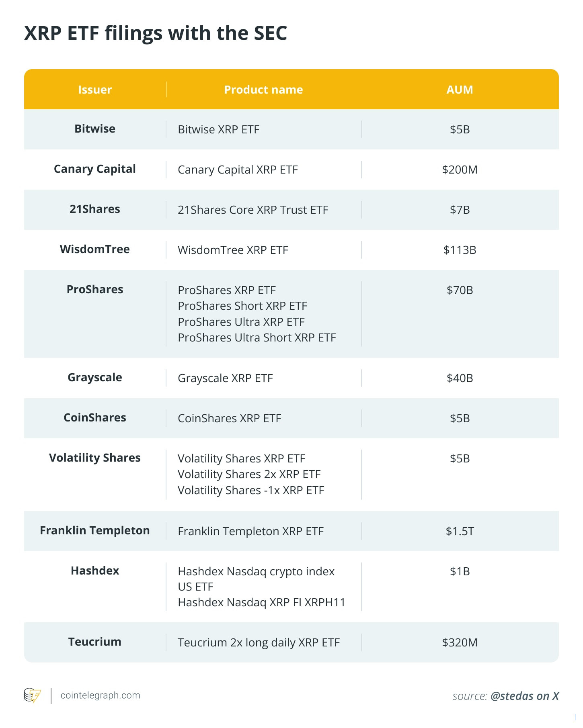
Task: Select WisdomTree's $113B AUM value
Action: (460, 250)
